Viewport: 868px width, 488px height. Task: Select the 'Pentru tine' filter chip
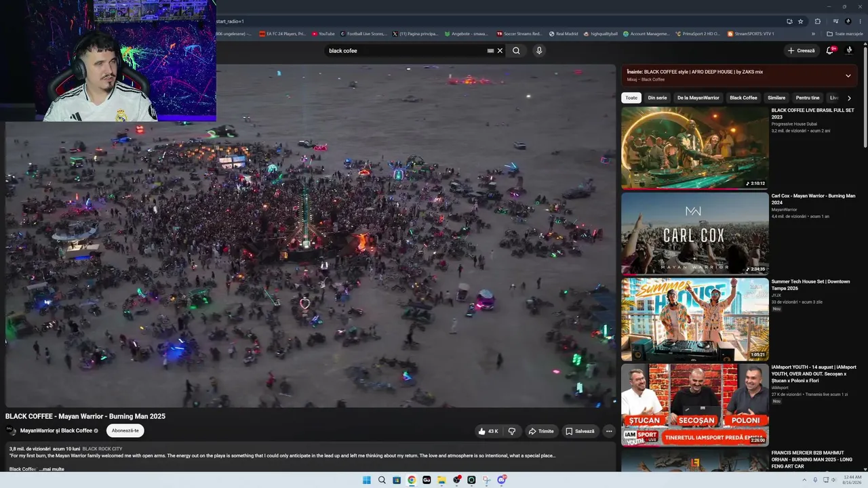point(808,98)
